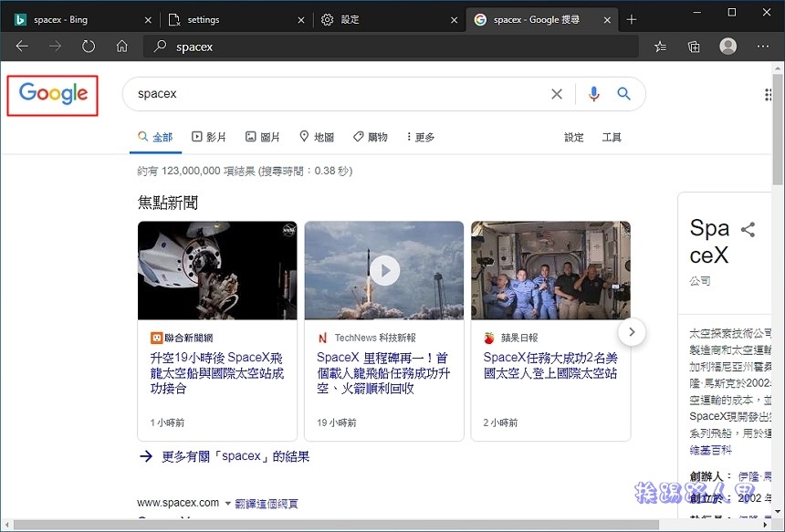Switch to the settings file tab

pos(235,19)
